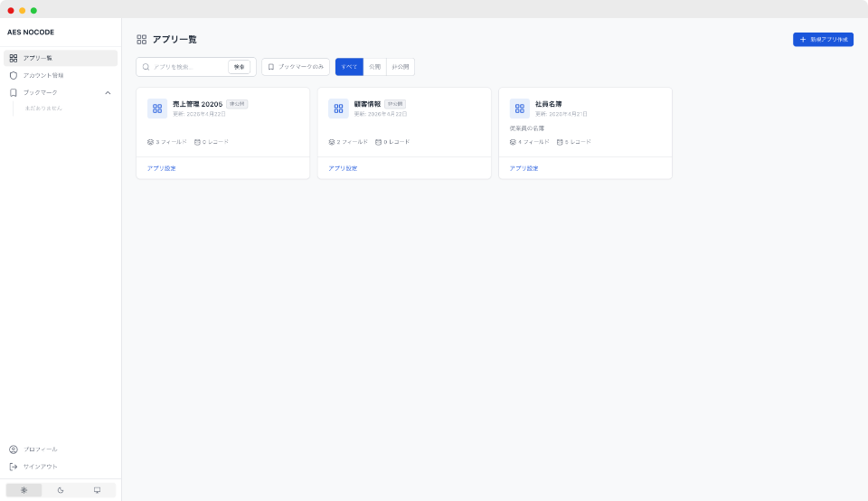
Task: Select ブックマーク label in sidebar
Action: [x=40, y=92]
